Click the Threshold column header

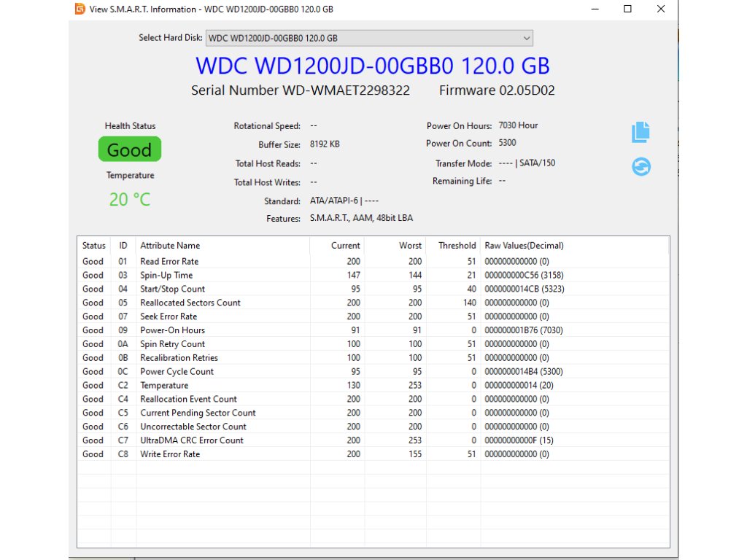tap(457, 246)
